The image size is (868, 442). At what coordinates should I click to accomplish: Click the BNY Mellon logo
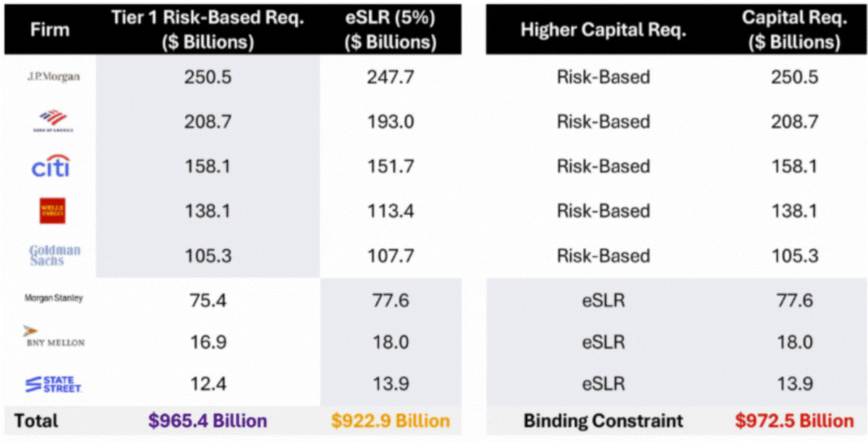pos(54,336)
